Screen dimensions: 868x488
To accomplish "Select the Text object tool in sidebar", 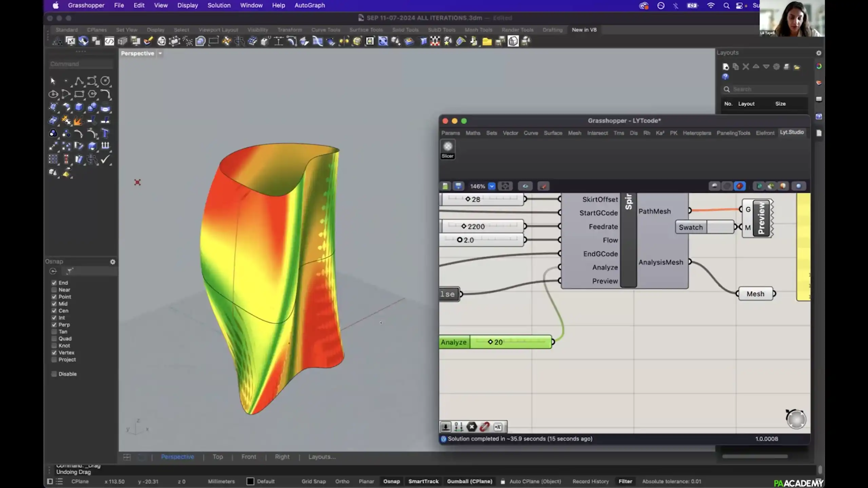I will (x=105, y=133).
